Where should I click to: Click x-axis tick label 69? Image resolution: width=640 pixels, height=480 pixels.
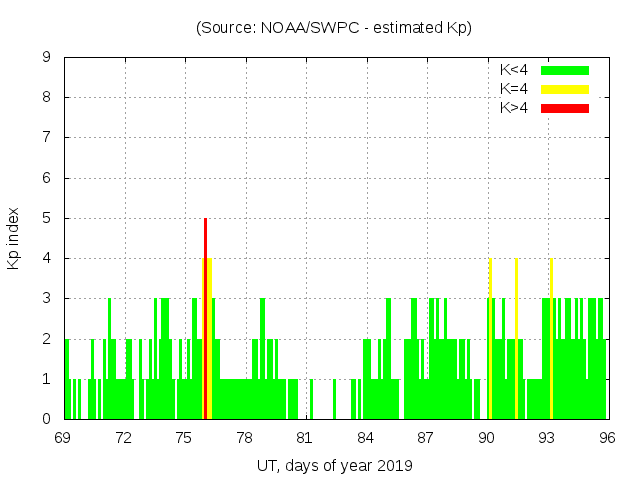[x=63, y=438]
